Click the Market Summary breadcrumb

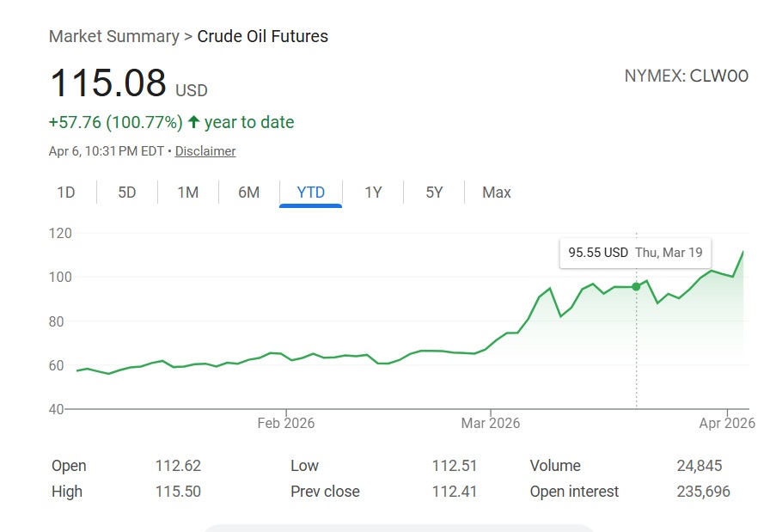112,36
